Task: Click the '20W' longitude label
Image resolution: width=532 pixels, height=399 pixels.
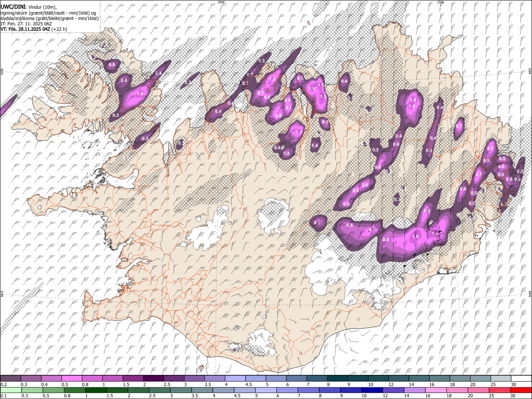Action: coord(221,2)
